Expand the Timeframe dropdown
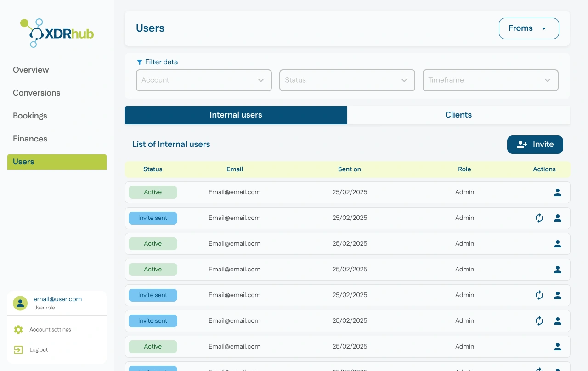 point(490,80)
